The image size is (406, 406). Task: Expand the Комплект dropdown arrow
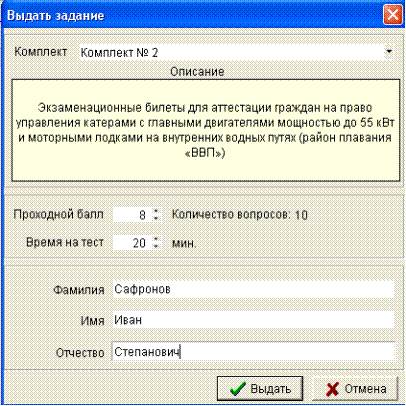pyautogui.click(x=389, y=52)
